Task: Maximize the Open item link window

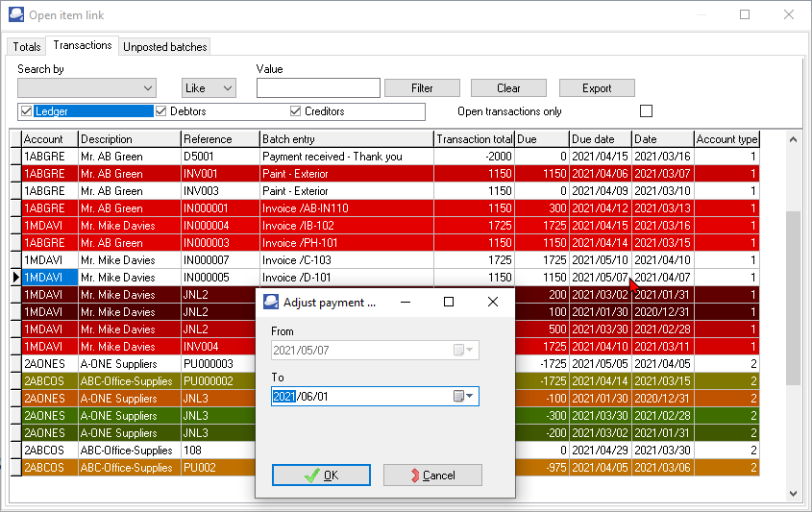Action: (x=745, y=14)
